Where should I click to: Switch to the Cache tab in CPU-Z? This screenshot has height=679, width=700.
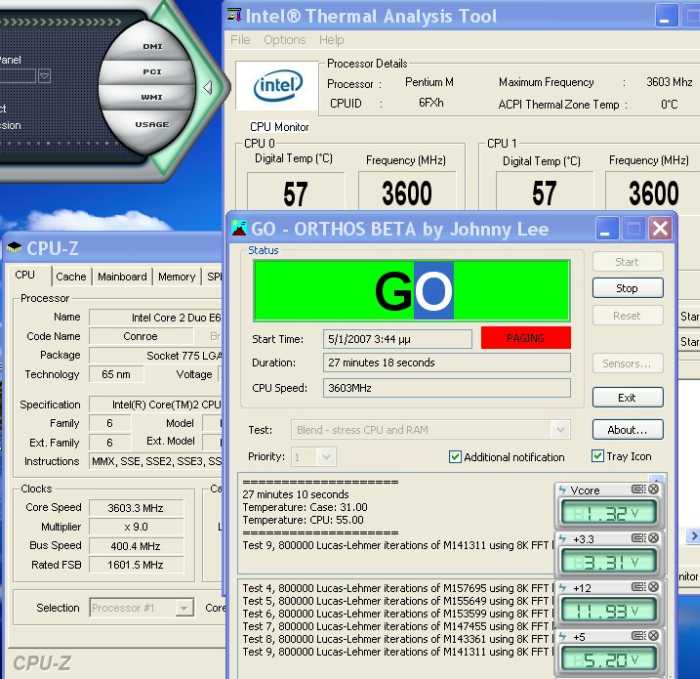(x=71, y=277)
